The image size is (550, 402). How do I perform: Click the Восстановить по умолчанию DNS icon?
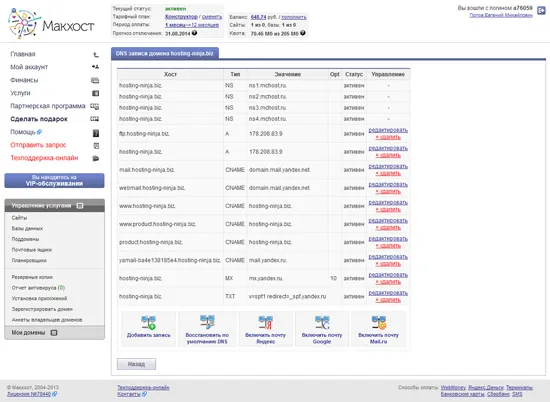pos(207,322)
